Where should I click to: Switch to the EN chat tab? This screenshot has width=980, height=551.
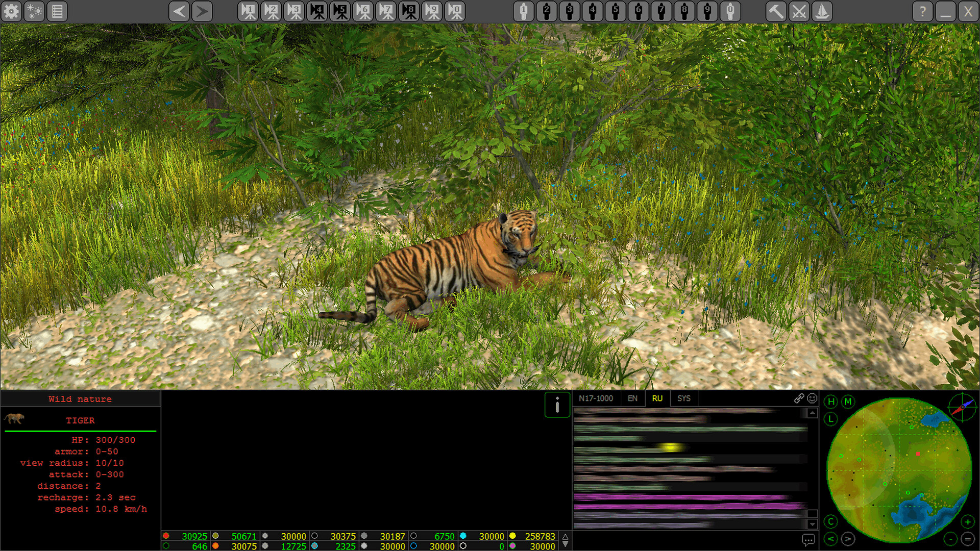click(x=632, y=398)
